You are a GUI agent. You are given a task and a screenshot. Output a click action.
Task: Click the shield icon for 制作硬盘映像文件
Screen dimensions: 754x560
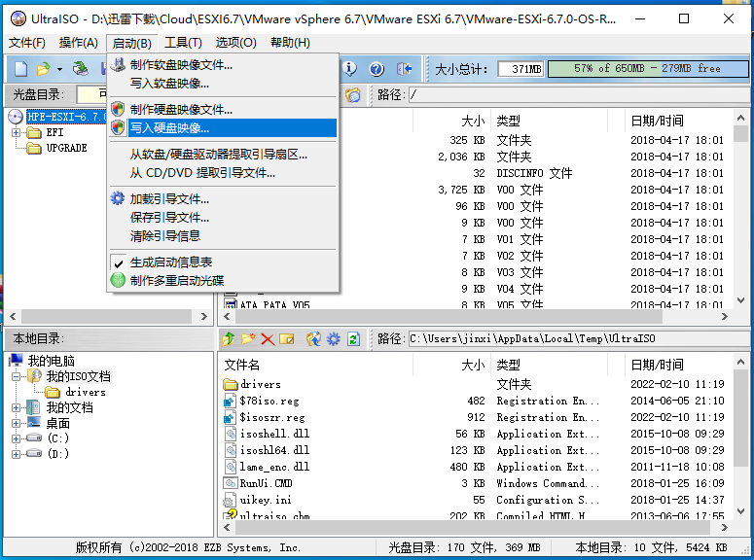point(118,109)
